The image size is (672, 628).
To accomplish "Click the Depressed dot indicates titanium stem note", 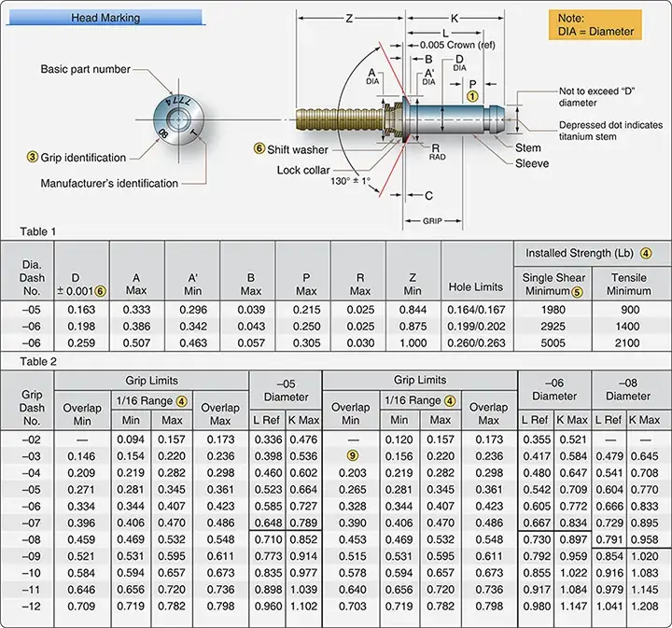I will (610, 131).
